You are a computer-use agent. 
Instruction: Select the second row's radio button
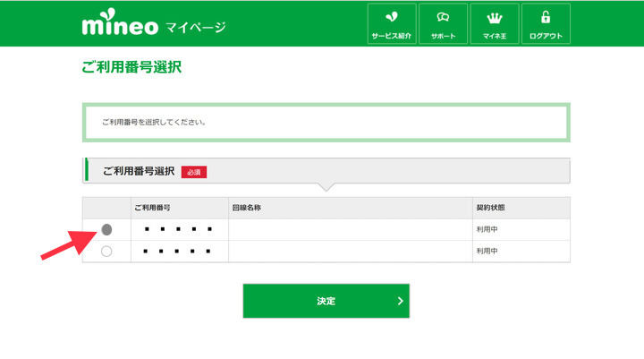106,252
